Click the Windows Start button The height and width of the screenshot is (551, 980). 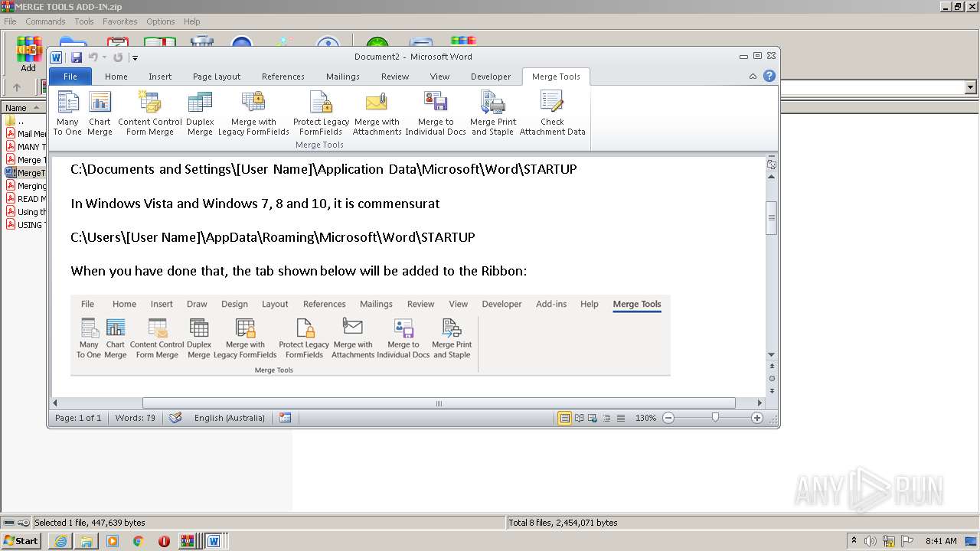[x=21, y=541]
